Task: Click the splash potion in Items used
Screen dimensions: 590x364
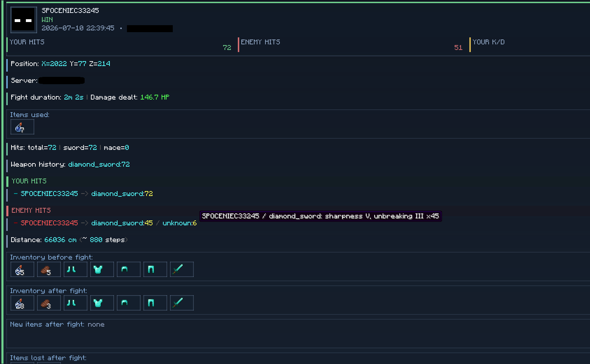Action: click(x=22, y=127)
